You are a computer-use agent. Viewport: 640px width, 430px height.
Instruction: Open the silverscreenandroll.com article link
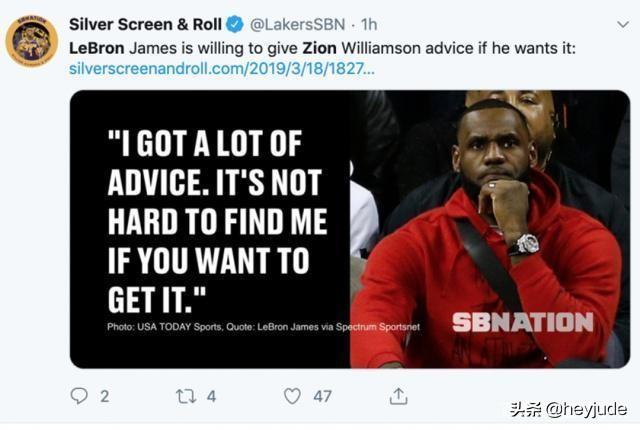pos(222,68)
